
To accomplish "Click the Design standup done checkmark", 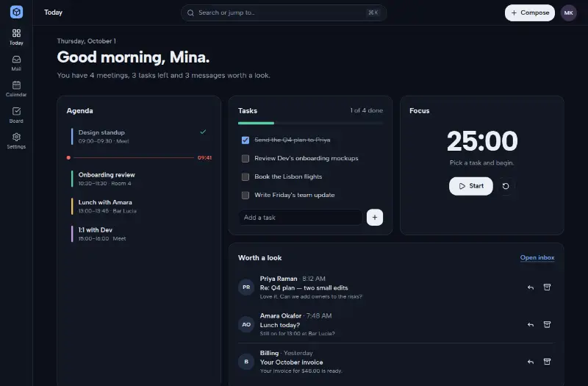I will 203,132.
